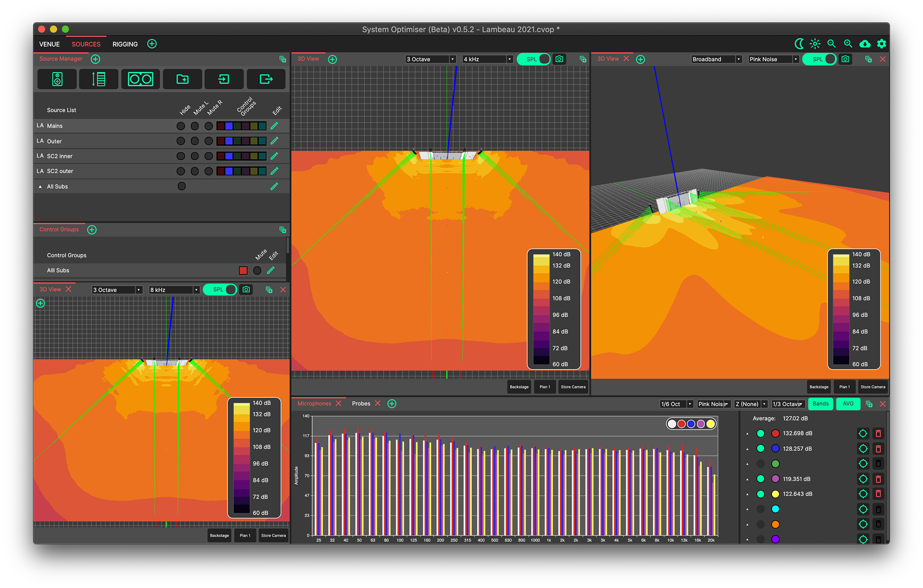Switch to the RIGGING tab
This screenshot has width=923, height=588.
click(x=125, y=44)
